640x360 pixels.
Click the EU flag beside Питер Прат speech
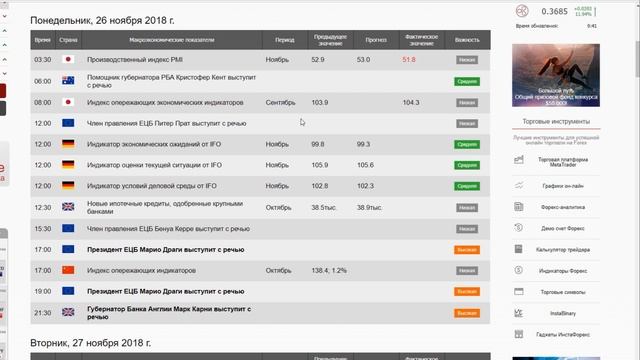click(68, 123)
